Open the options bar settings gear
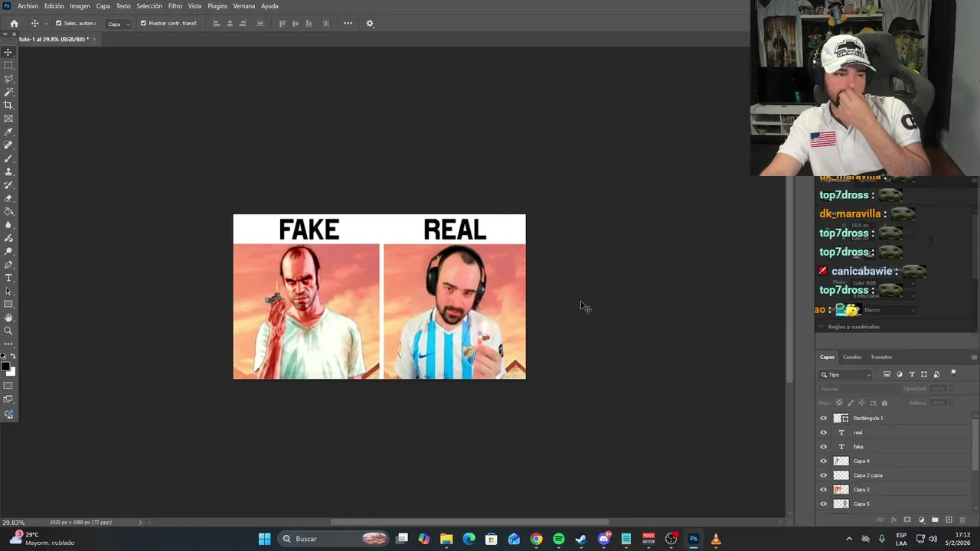This screenshot has width=980, height=551. click(x=370, y=23)
